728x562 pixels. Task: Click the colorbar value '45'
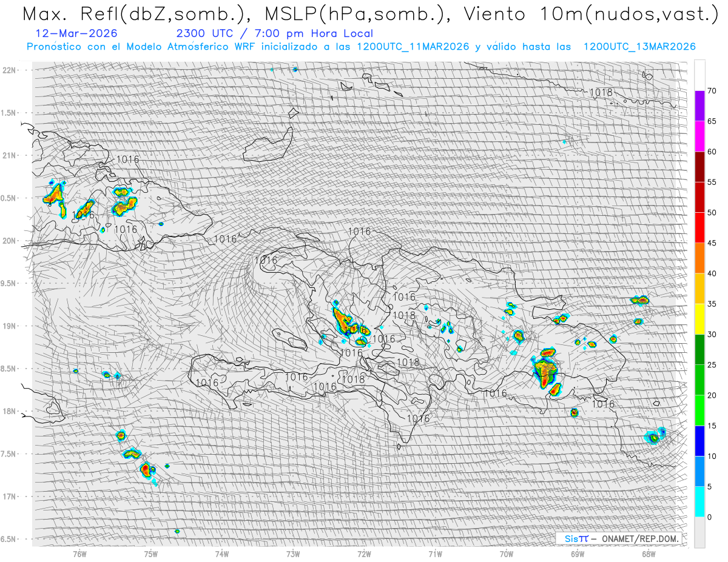[x=712, y=243]
